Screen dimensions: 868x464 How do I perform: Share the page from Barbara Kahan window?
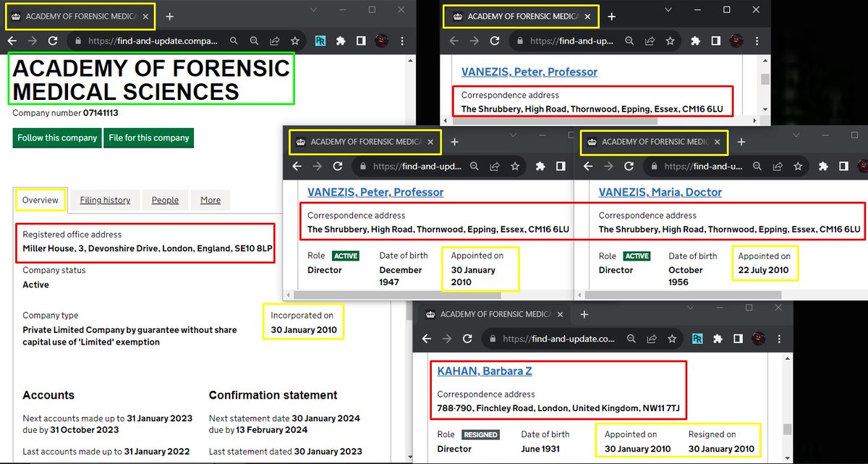coord(651,338)
